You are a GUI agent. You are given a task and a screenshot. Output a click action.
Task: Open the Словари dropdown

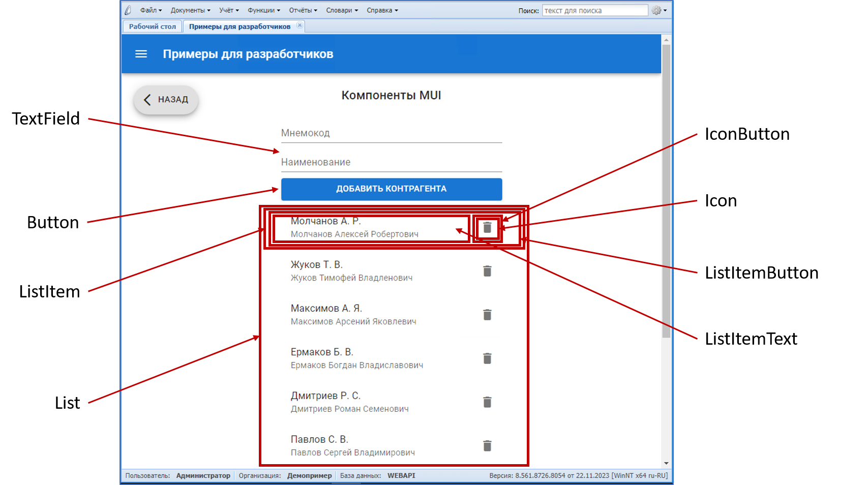coord(342,10)
